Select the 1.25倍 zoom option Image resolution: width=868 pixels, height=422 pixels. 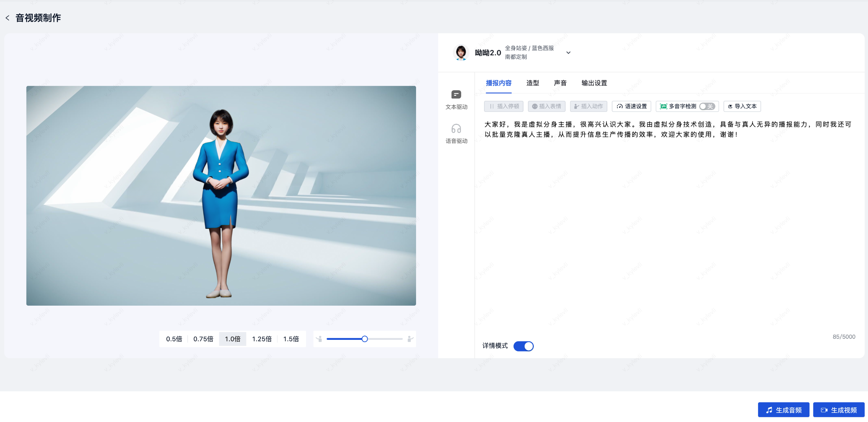(x=262, y=339)
